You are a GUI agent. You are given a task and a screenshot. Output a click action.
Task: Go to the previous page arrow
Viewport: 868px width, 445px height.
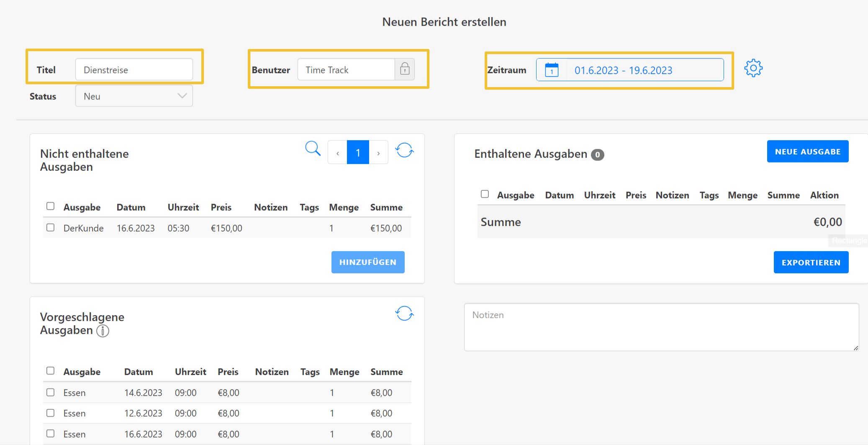click(x=338, y=153)
